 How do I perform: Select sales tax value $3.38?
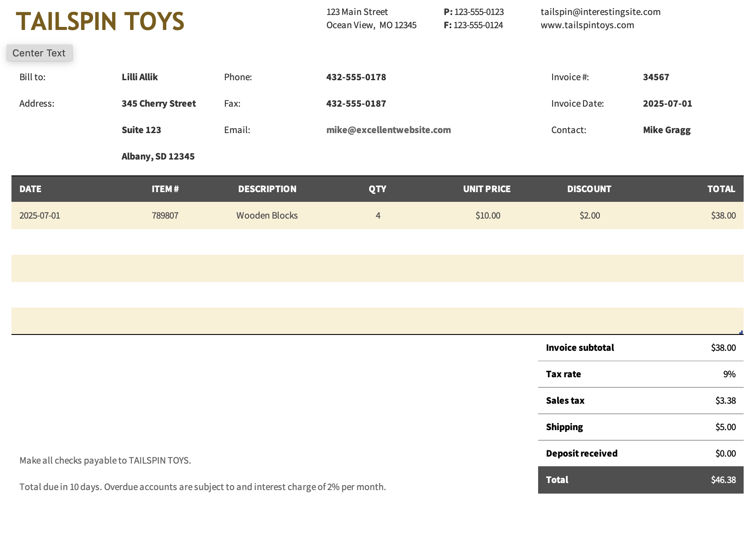tap(726, 401)
